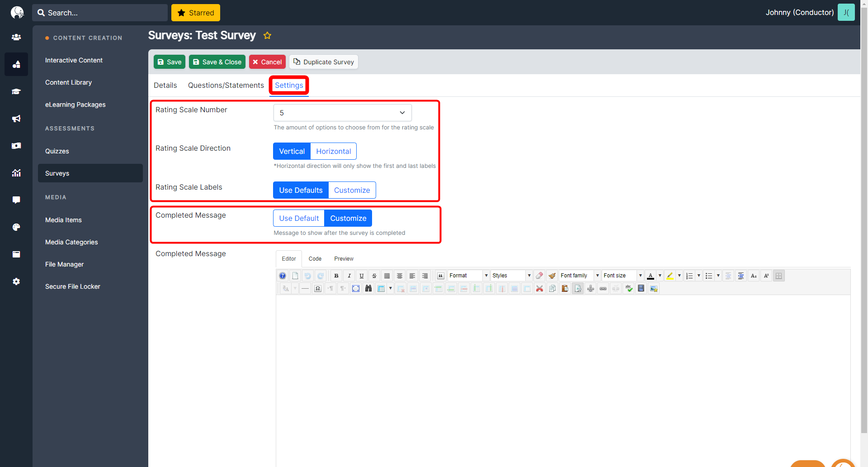
Task: Open highlight color dropdown arrow
Action: pos(679,276)
